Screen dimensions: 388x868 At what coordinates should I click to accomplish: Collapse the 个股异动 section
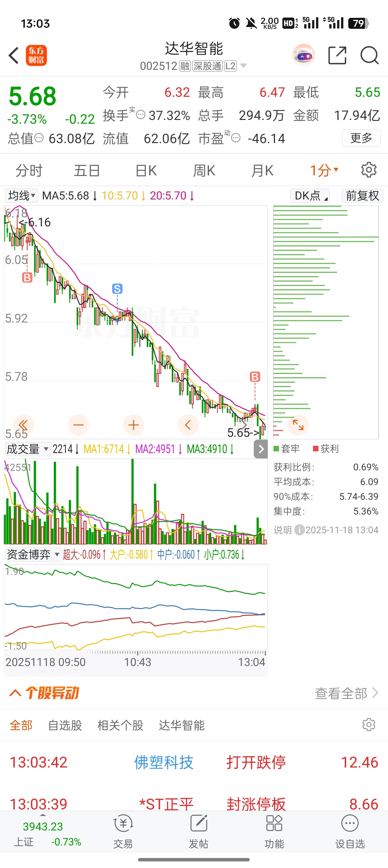pyautogui.click(x=15, y=693)
